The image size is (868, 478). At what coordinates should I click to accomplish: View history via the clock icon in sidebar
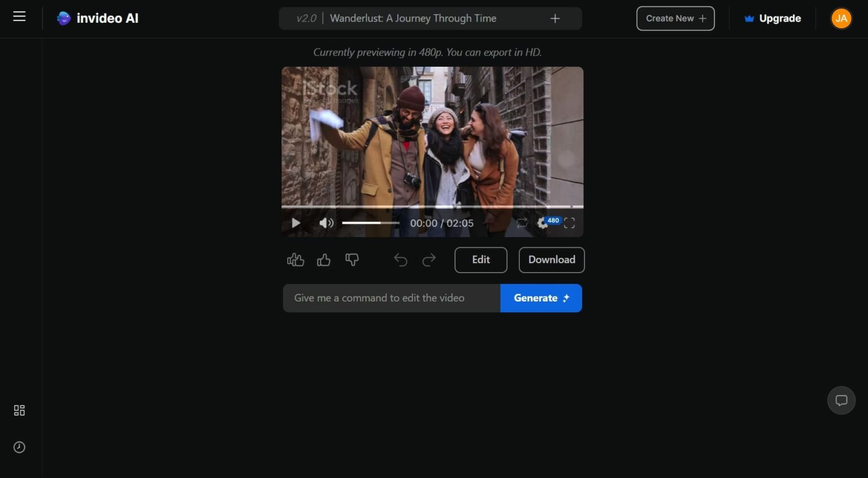[19, 447]
